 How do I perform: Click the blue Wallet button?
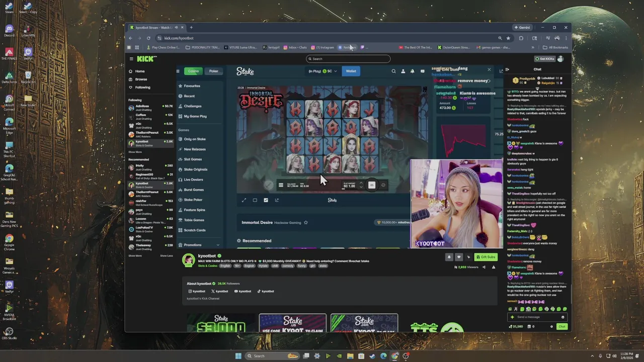(351, 71)
